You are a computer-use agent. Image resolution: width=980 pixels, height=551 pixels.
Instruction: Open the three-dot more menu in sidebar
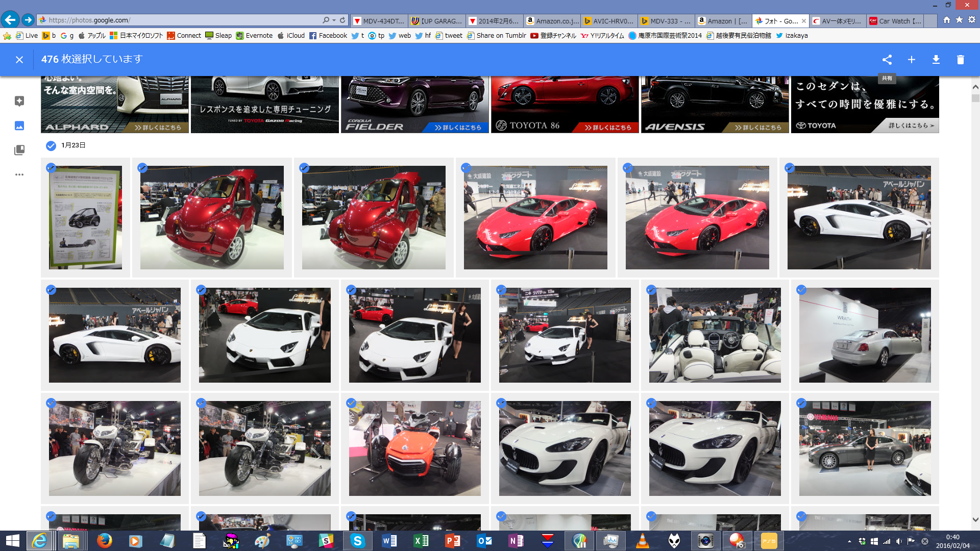click(19, 174)
